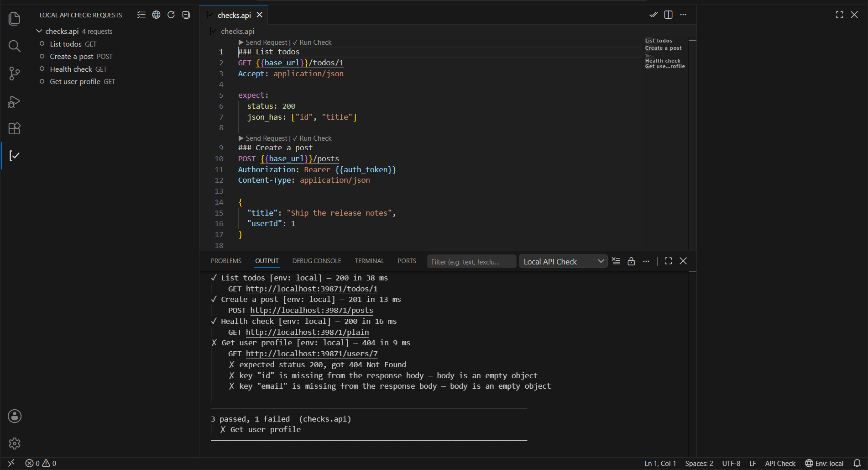Open the Explorer view in activity bar

[x=14, y=19]
